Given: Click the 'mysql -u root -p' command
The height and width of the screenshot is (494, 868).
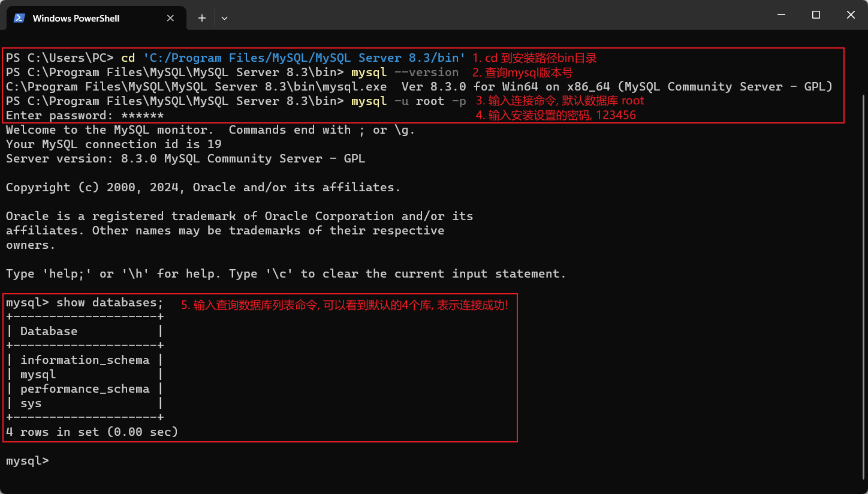Looking at the screenshot, I should pyautogui.click(x=408, y=101).
